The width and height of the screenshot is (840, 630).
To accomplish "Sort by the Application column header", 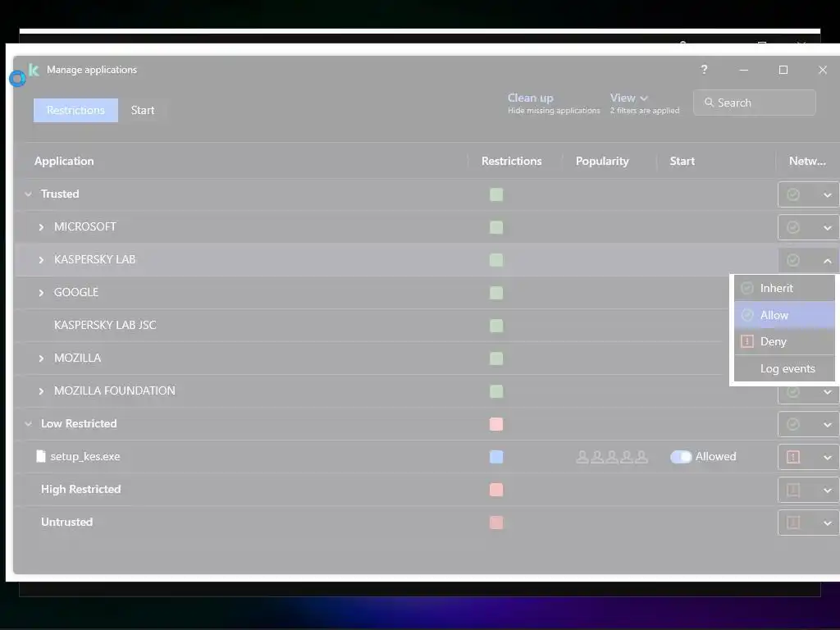I will tap(64, 161).
